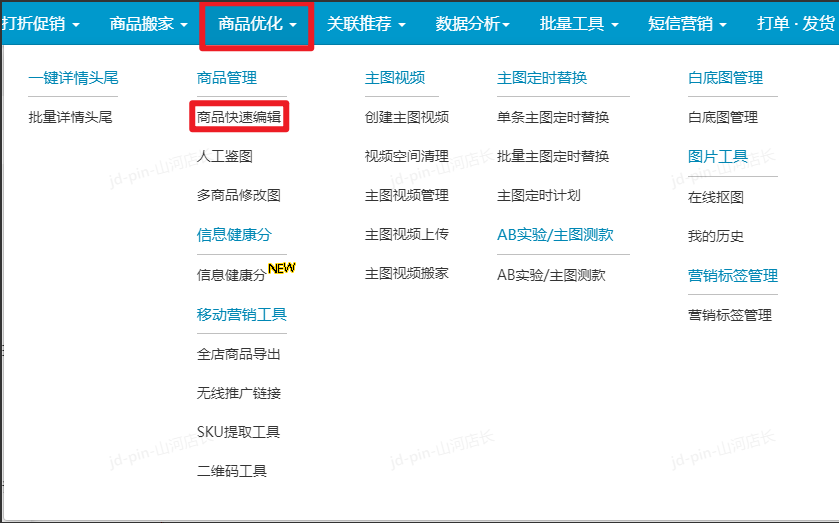Open the SKU提取工具 link

point(238,432)
